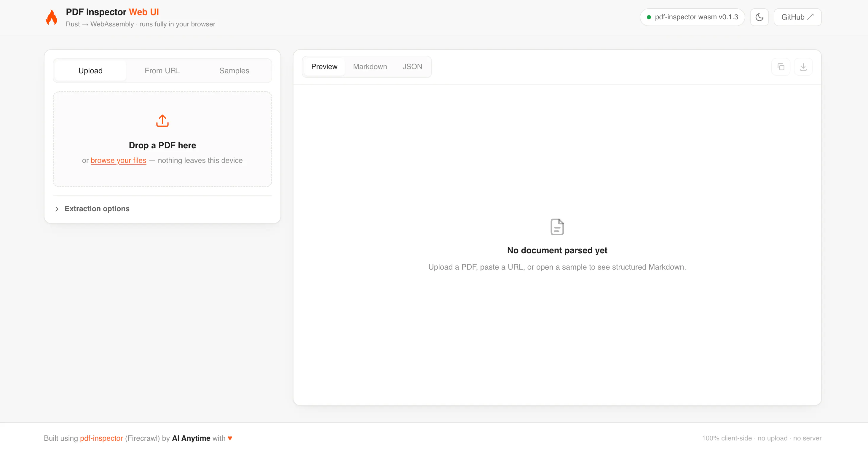The image size is (868, 452).
Task: Select the Preview tab
Action: click(x=324, y=67)
